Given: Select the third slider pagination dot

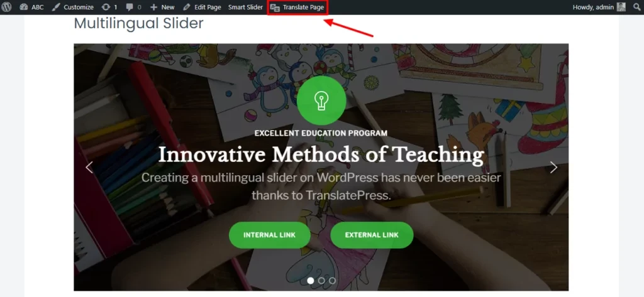Looking at the screenshot, I should point(332,281).
